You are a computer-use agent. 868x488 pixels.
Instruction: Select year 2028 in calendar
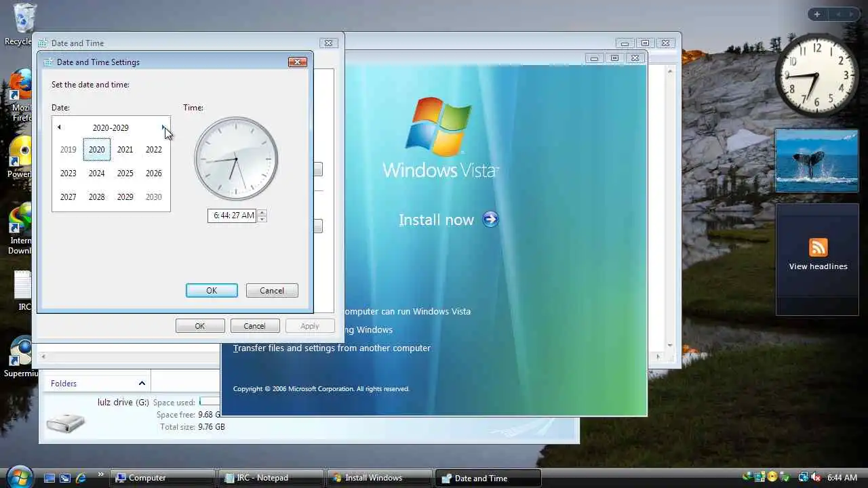coord(97,197)
